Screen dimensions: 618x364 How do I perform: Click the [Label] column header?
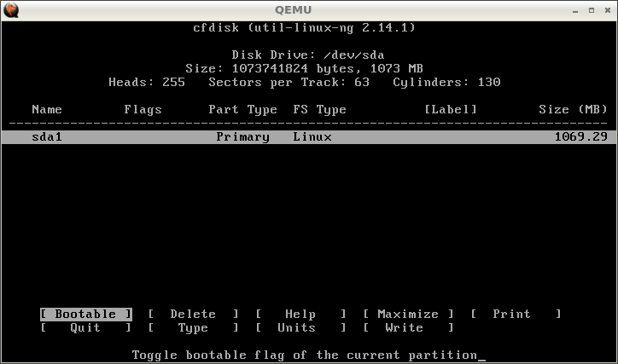click(x=451, y=109)
